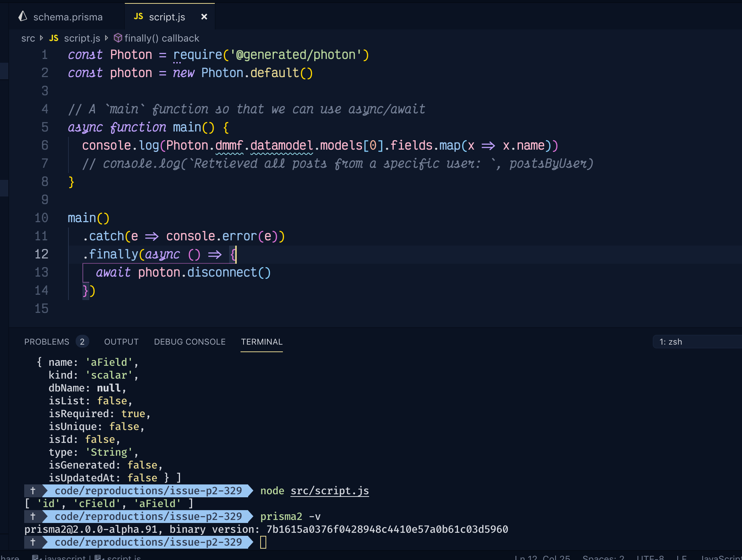Click src breadcrumb folder
Image resolution: width=742 pixels, height=560 pixels.
coord(28,38)
